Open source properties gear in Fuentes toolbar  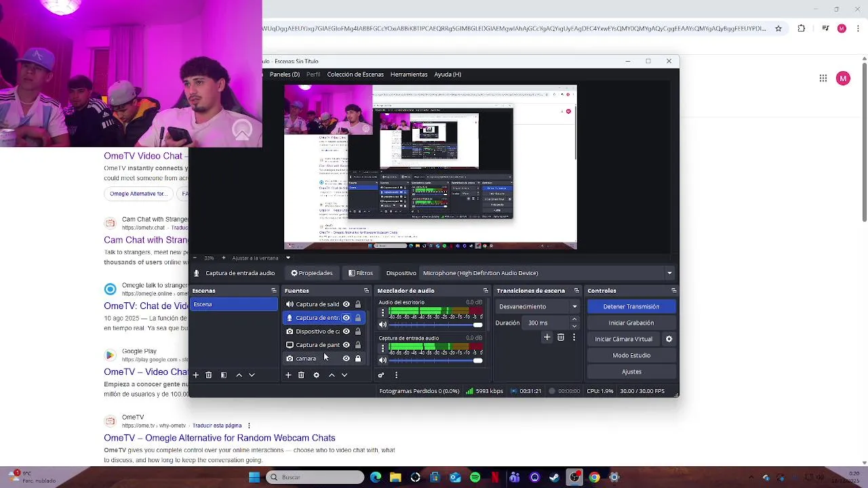click(x=316, y=375)
